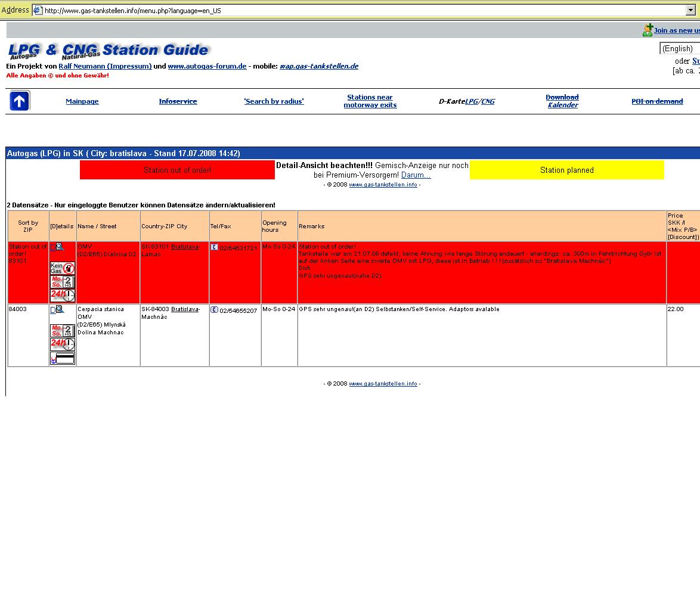Click the 24h clock icon in the 83101 row
The height and width of the screenshot is (615, 700).
point(62,295)
